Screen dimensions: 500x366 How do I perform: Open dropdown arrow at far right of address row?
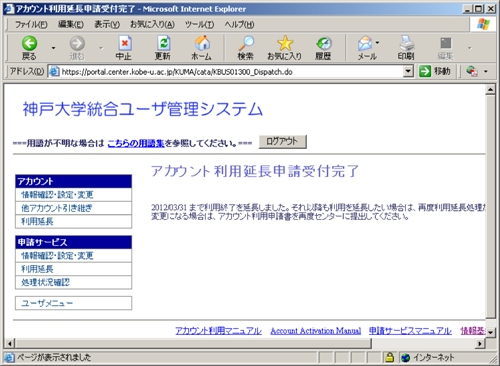click(x=486, y=71)
